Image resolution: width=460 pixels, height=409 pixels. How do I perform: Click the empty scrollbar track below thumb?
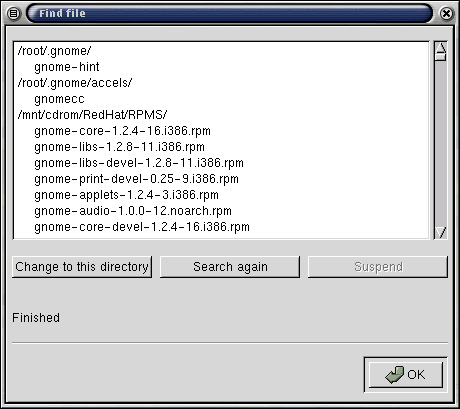point(441,143)
